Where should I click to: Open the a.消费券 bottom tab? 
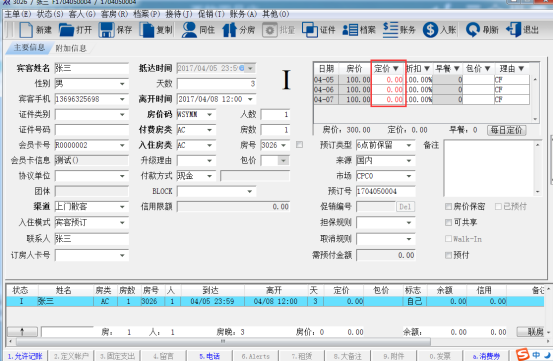point(486,356)
